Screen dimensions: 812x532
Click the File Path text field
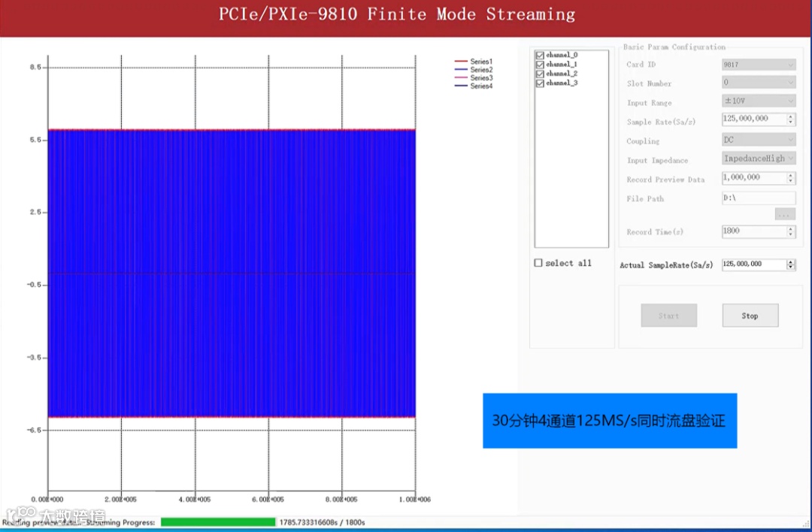click(759, 198)
